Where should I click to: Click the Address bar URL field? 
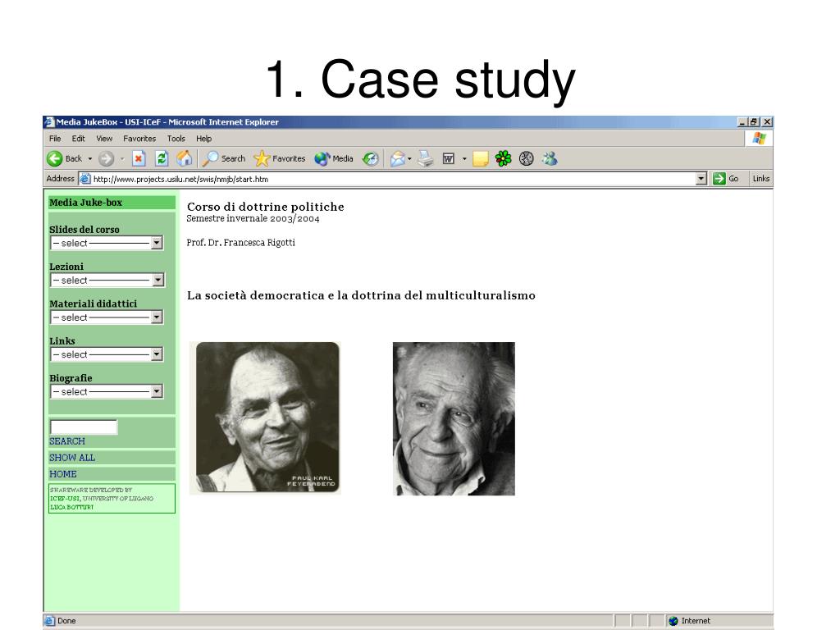tap(393, 179)
